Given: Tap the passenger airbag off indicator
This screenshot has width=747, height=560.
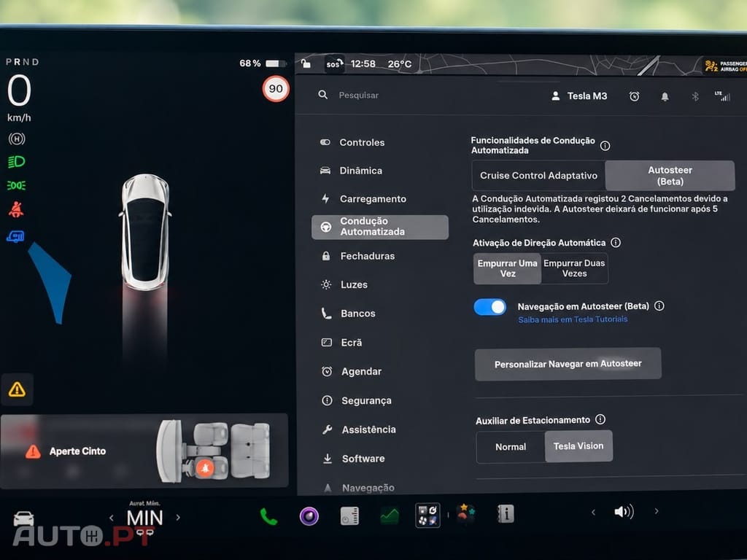Looking at the screenshot, I should click(726, 66).
